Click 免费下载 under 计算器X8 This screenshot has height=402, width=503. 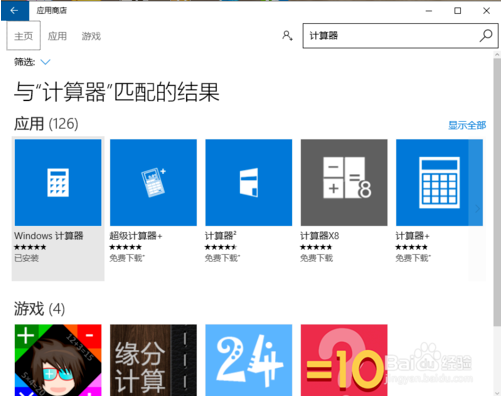(x=317, y=258)
